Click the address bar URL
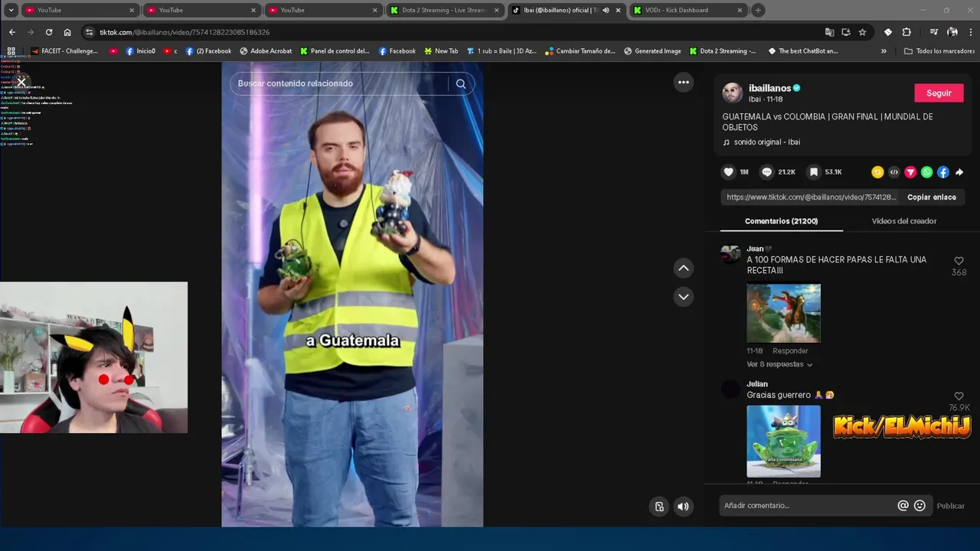The image size is (980, 551). 185,32
